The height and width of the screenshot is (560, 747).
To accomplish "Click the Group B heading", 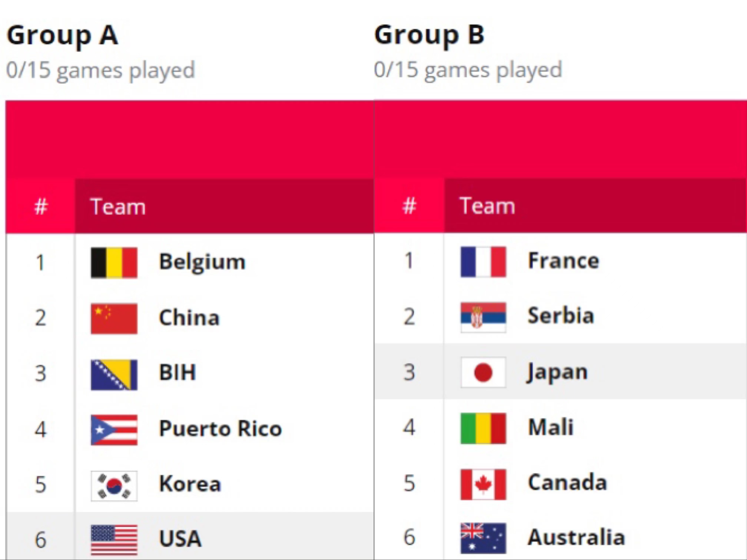I will [x=430, y=35].
